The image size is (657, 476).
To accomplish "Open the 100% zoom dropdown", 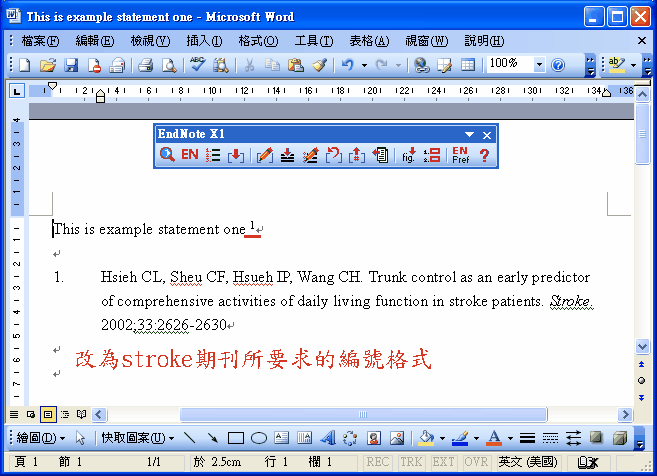I will (x=539, y=65).
